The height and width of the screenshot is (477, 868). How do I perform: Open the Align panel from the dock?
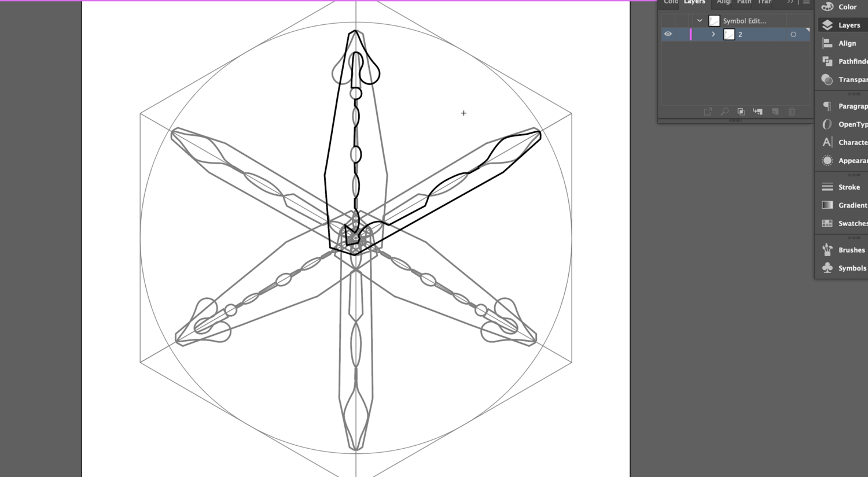[843, 43]
